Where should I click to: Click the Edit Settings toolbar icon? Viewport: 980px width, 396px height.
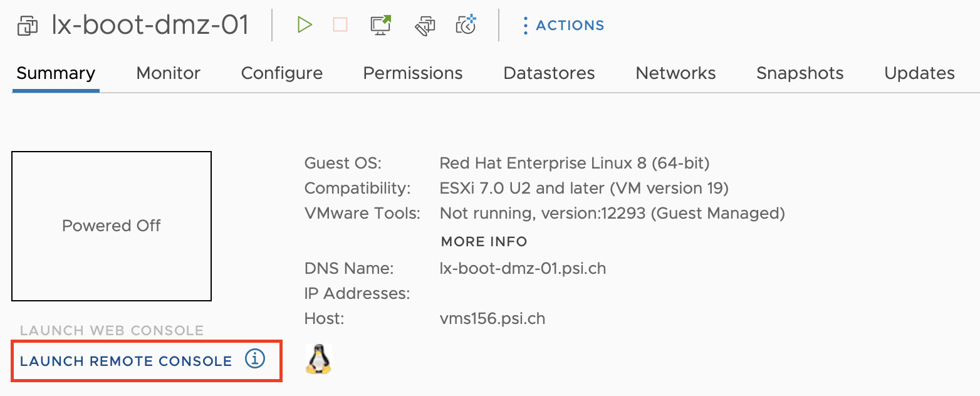click(425, 26)
